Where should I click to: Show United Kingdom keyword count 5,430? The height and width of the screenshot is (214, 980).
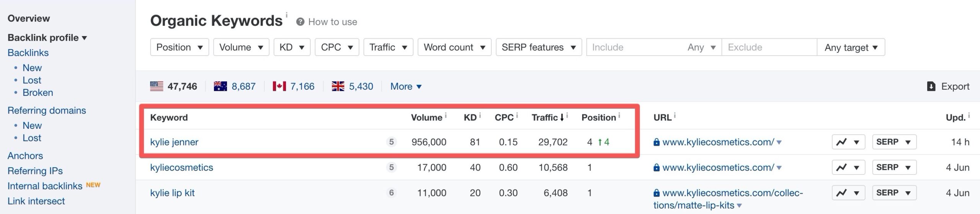(x=361, y=86)
